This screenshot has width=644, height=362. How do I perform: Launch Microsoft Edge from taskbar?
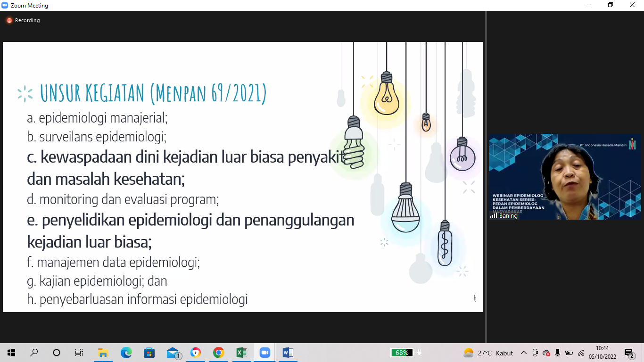126,353
